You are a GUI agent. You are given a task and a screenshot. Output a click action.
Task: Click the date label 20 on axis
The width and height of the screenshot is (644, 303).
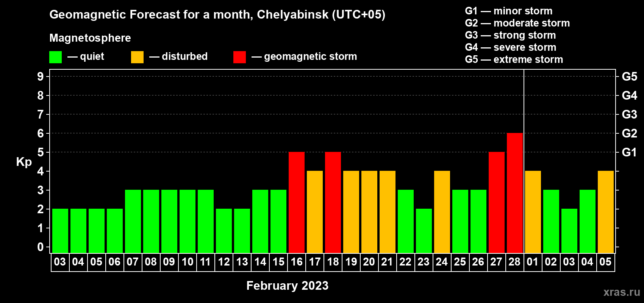pos(369,262)
